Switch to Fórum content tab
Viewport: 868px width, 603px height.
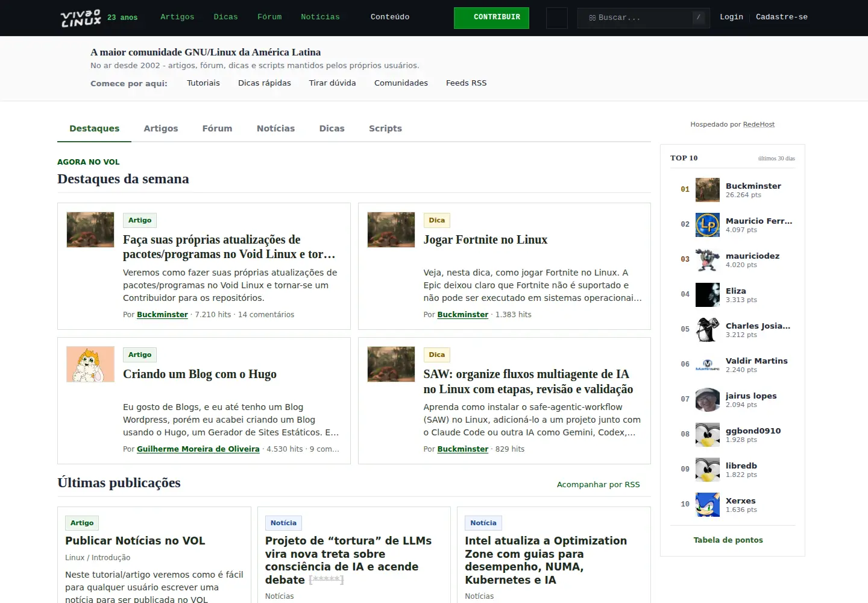(217, 128)
